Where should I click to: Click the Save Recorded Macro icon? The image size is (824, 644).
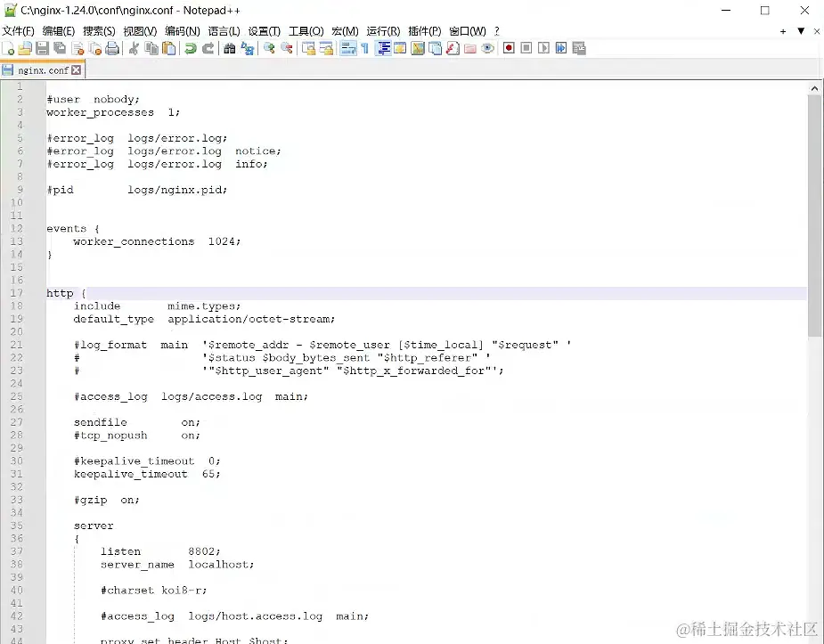579,48
